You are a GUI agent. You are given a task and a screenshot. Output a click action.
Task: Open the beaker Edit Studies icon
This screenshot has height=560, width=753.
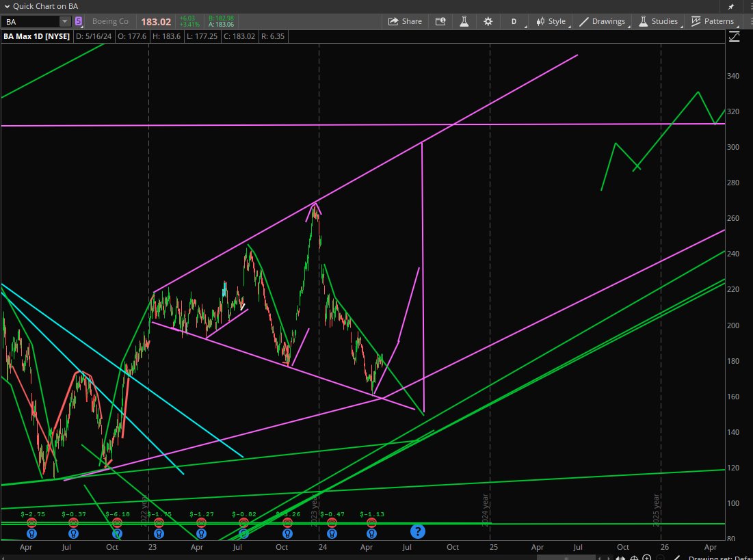464,21
